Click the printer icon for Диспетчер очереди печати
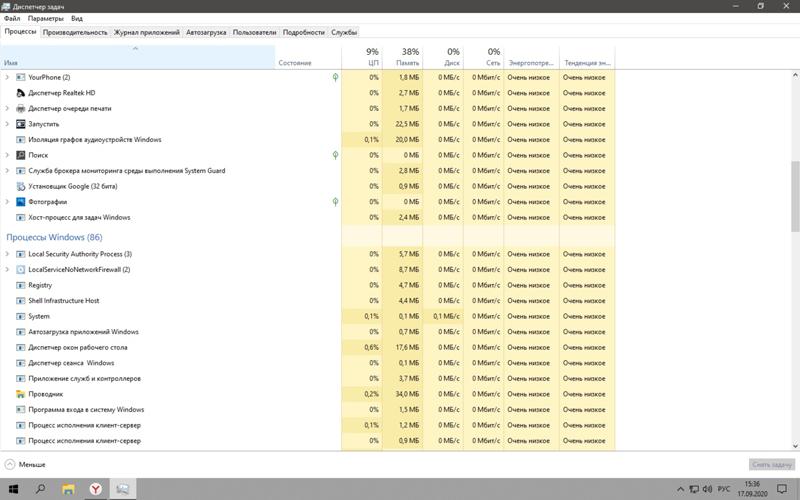 [x=20, y=109]
